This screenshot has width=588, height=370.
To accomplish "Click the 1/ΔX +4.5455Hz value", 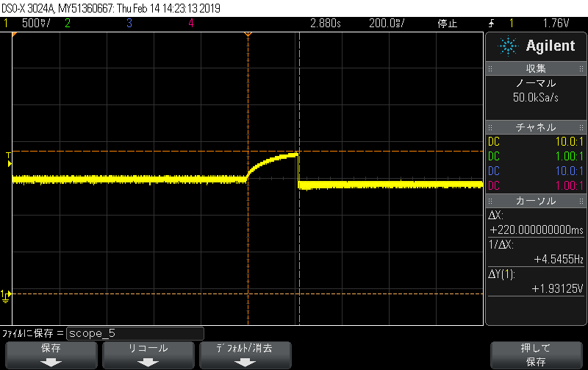I will (x=559, y=259).
